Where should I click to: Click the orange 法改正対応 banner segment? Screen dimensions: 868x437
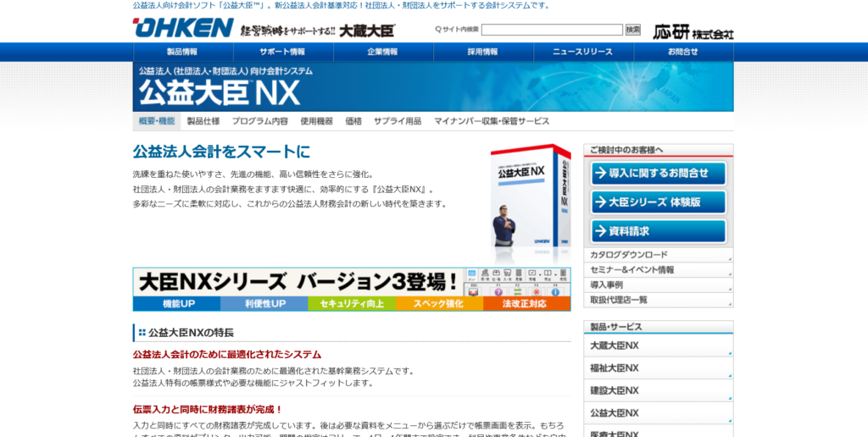(526, 304)
